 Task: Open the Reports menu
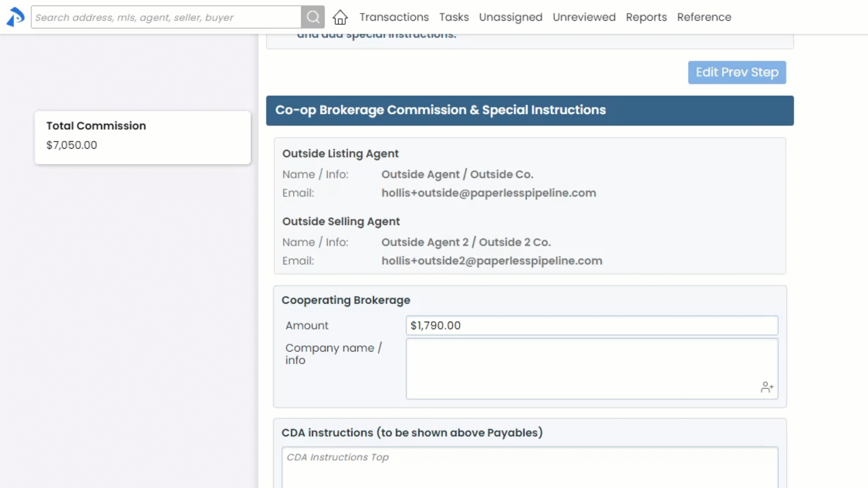(x=646, y=17)
